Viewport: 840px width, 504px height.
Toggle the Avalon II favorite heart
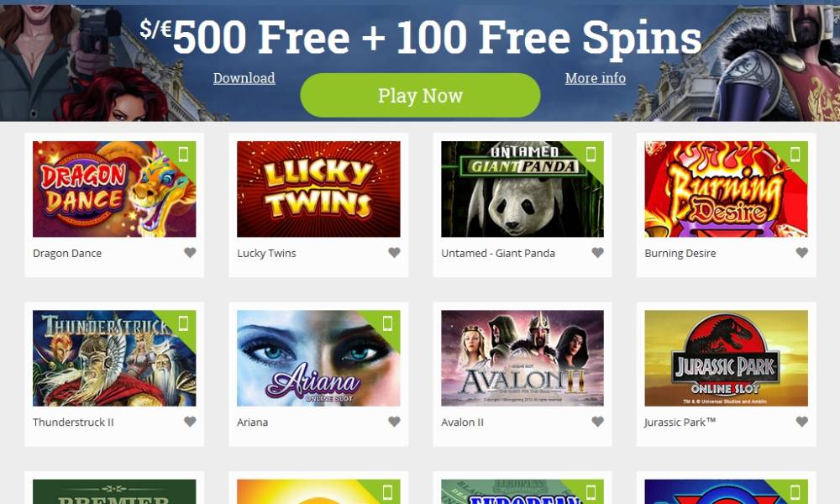tap(598, 422)
